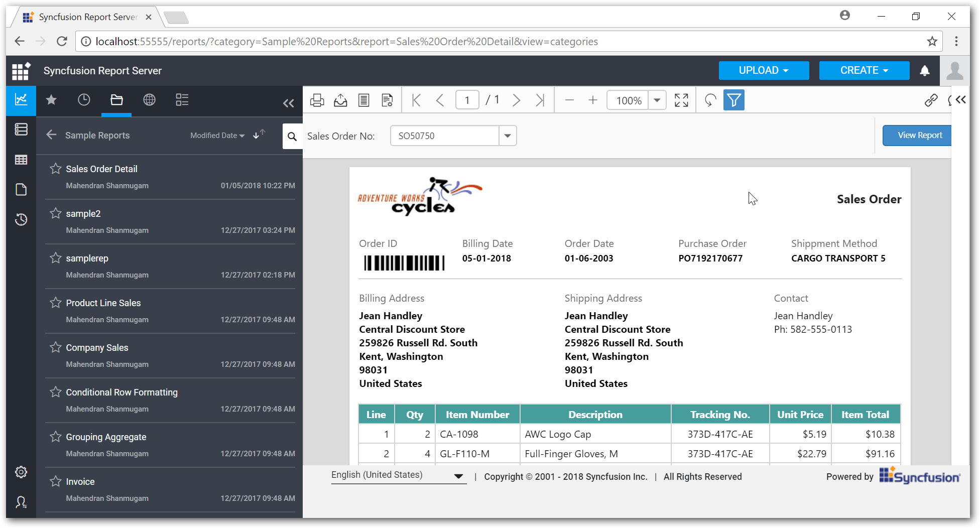Open the Settings gear in sidebar
This screenshot has height=528, width=980.
(21, 472)
